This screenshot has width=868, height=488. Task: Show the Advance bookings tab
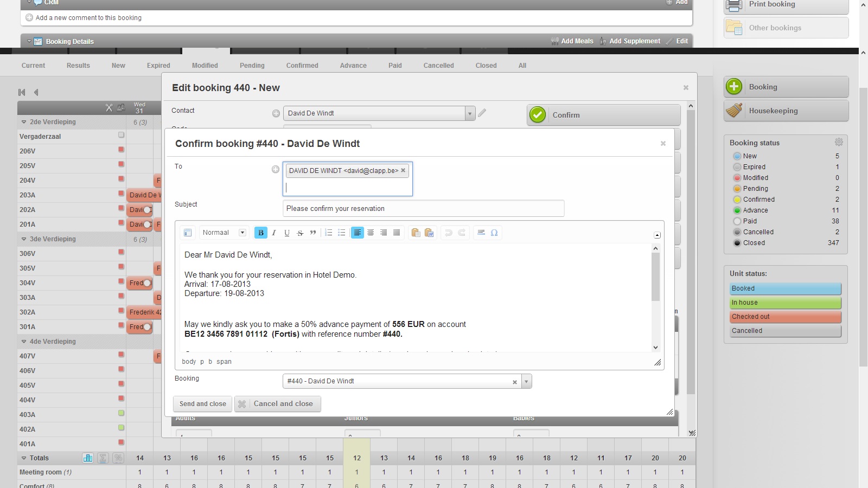tap(353, 66)
